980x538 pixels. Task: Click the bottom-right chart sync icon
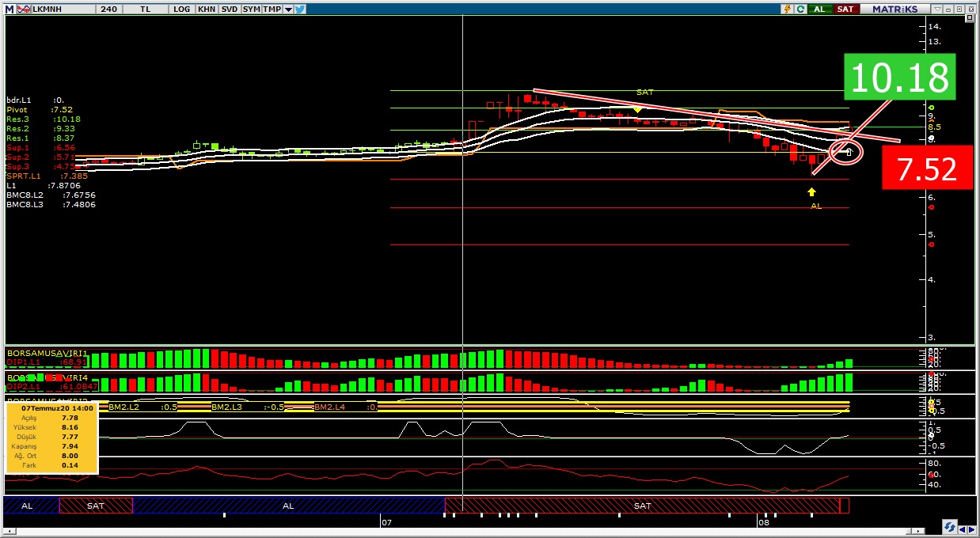coord(949,527)
